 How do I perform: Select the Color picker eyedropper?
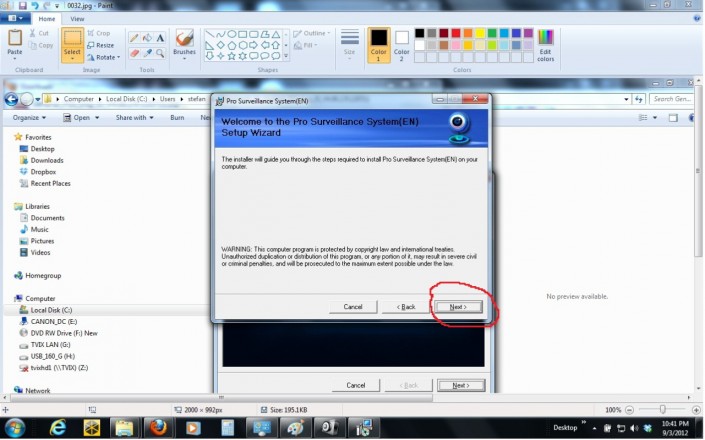coord(146,53)
